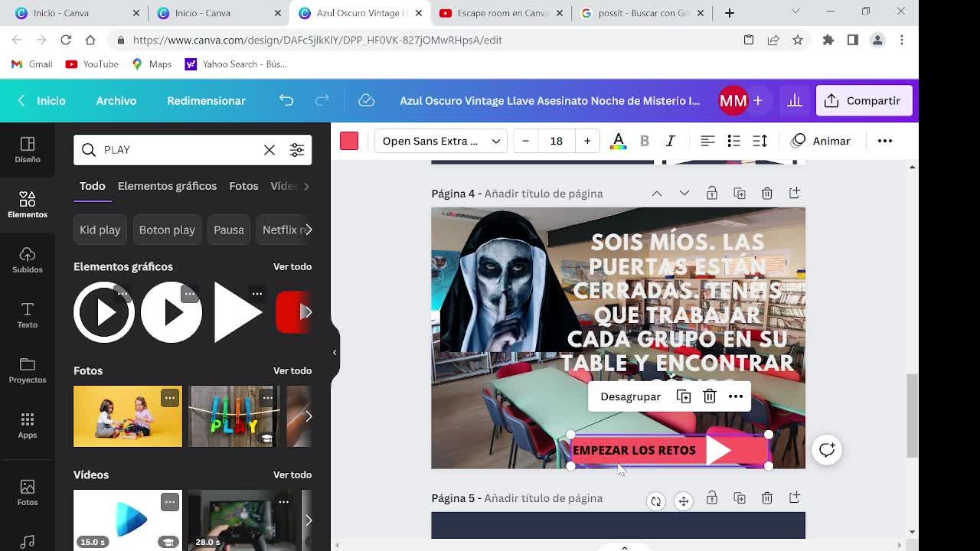
Task: Click the red fill color swatch
Action: (x=349, y=141)
